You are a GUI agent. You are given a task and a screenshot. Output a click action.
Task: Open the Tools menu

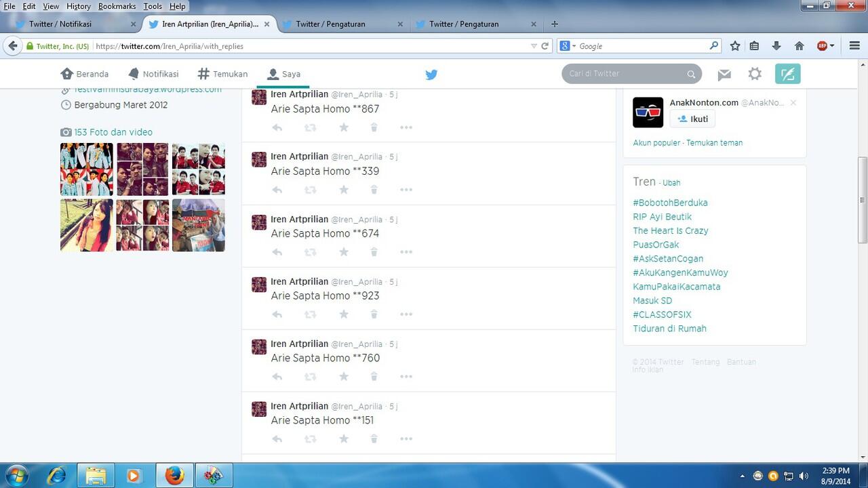(153, 6)
